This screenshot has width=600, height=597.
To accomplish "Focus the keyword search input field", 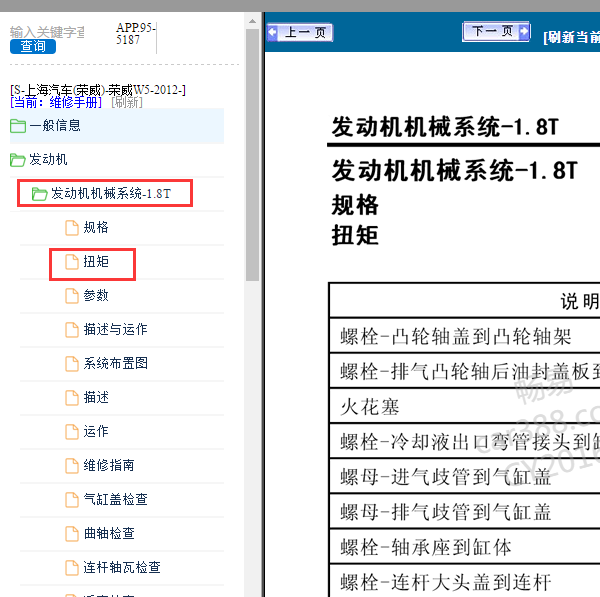I will pyautogui.click(x=47, y=32).
